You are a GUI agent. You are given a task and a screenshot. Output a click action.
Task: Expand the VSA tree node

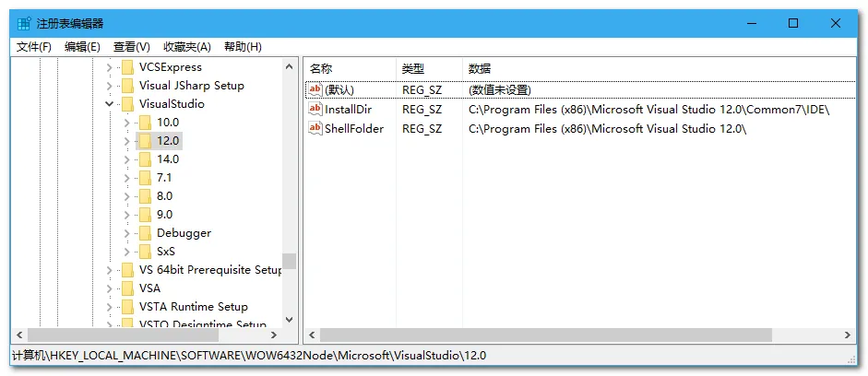[110, 288]
